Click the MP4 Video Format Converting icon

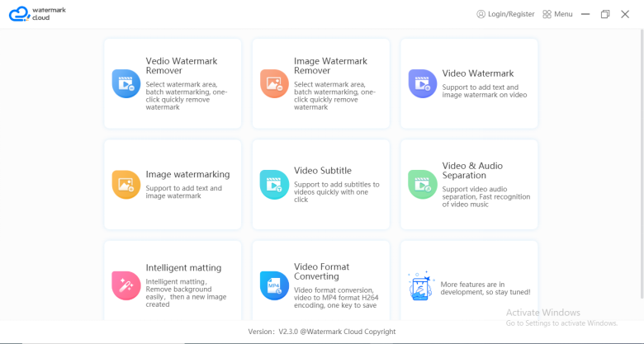coord(274,285)
